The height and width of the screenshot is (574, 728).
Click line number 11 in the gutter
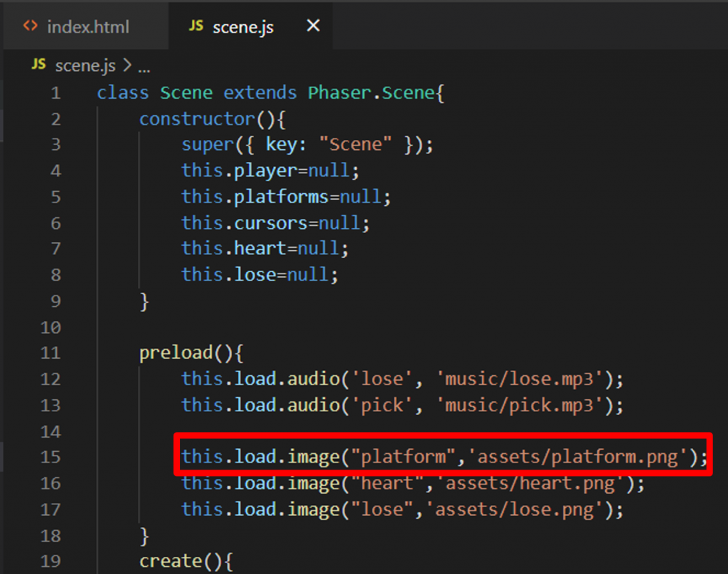coord(50,353)
